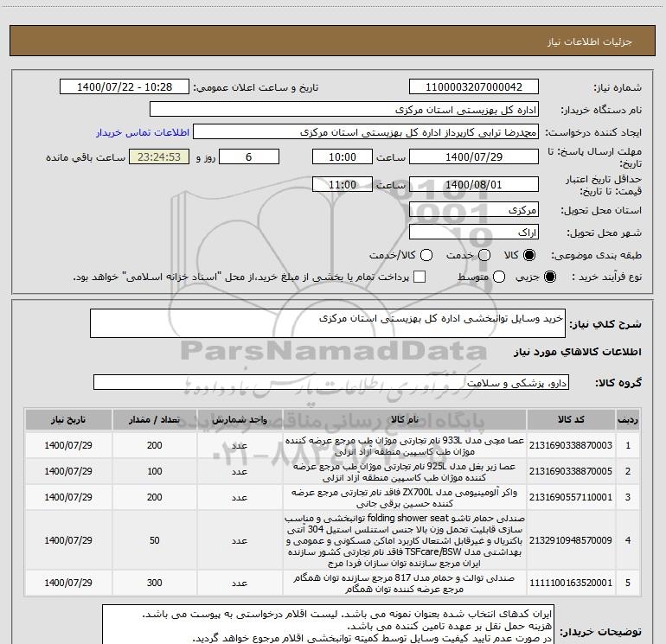Click the جزئیات اطلاعات نیاز header bar
The image size is (666, 644).
pos(333,41)
